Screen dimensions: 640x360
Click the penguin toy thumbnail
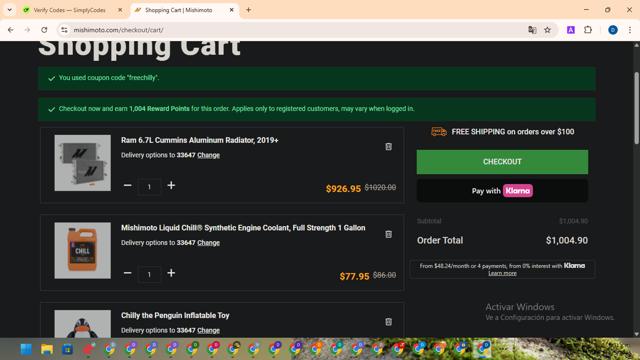point(82,324)
